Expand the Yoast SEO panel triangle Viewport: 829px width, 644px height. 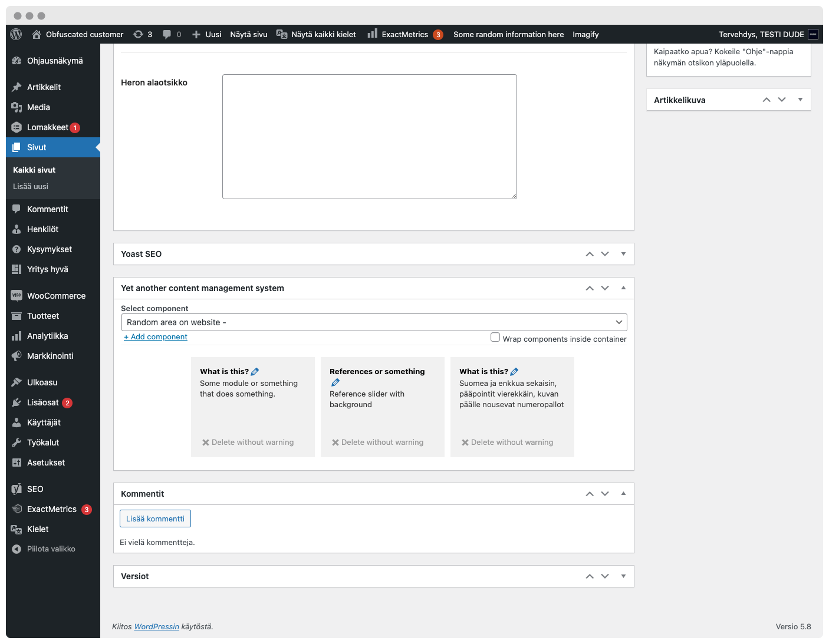623,254
